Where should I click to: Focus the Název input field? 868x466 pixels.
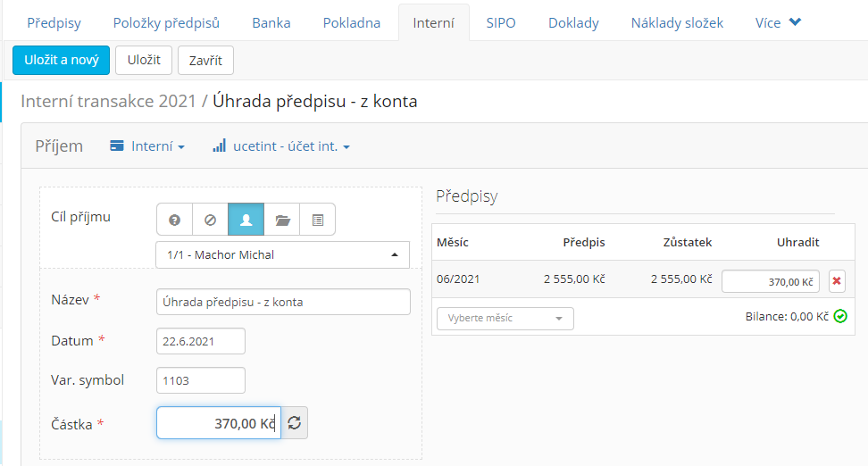coord(283,302)
